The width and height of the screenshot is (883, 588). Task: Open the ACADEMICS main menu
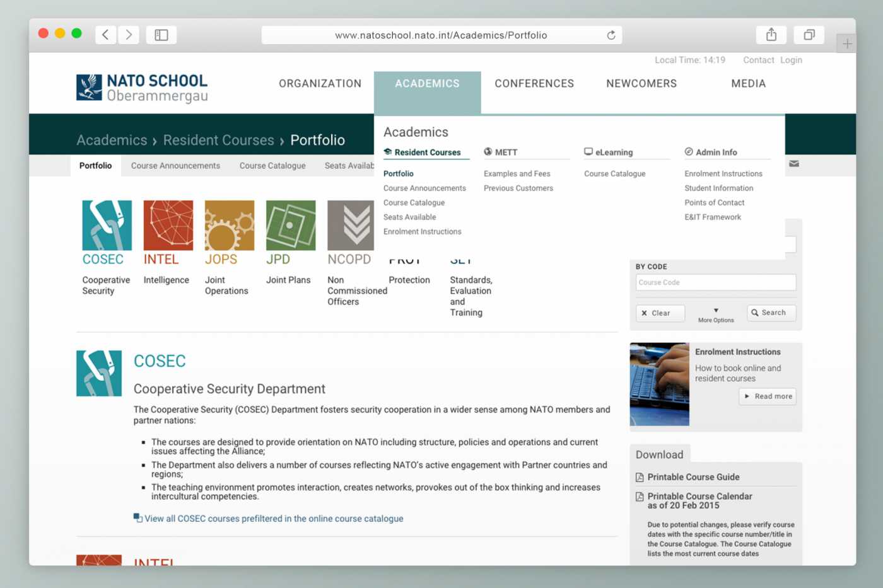click(428, 83)
